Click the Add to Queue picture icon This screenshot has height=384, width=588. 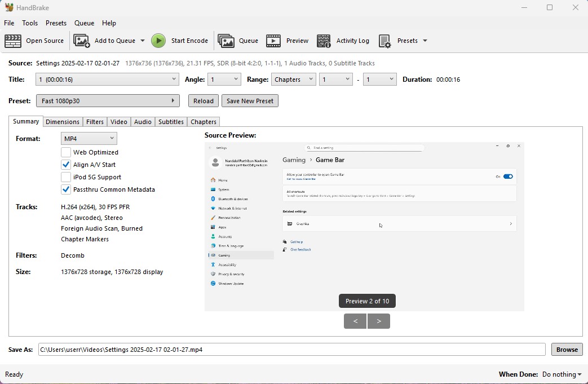tap(81, 41)
